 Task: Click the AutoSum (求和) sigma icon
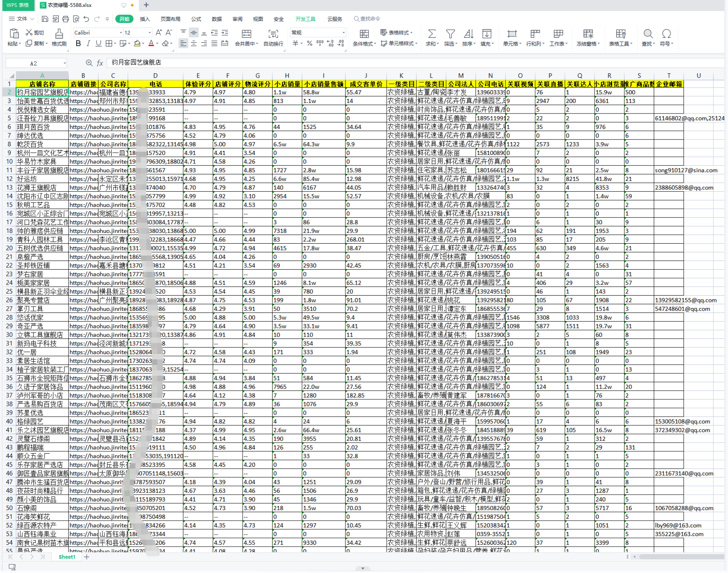[431, 34]
